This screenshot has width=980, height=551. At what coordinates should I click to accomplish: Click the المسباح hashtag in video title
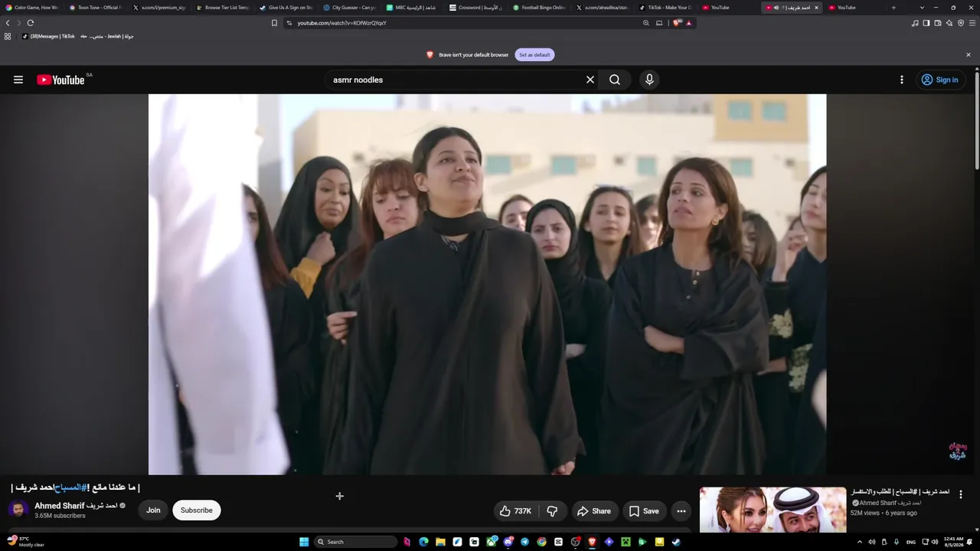tap(70, 487)
